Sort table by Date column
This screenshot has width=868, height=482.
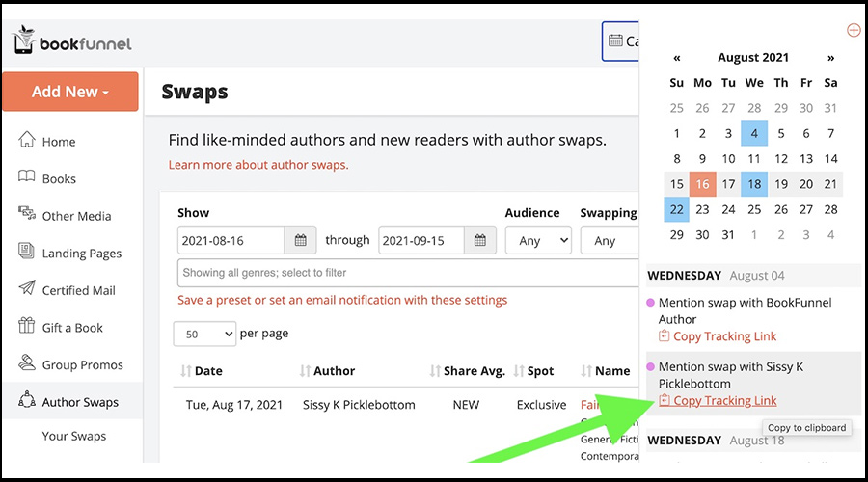pyautogui.click(x=208, y=371)
